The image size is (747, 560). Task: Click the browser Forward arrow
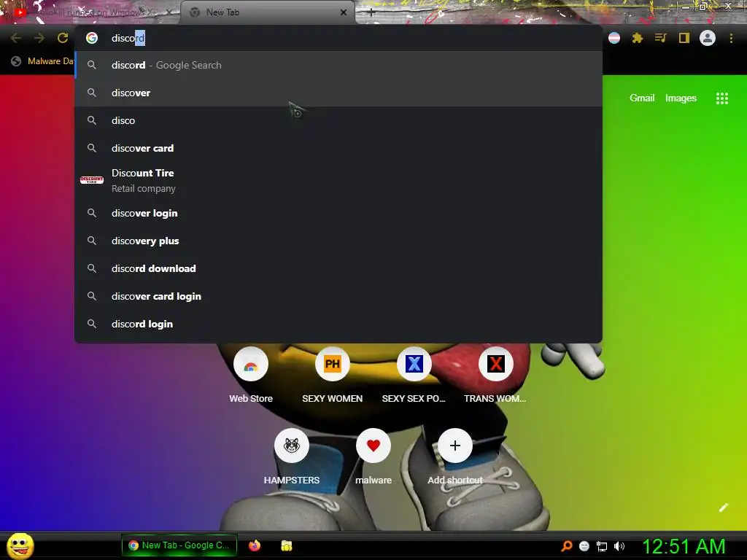click(x=39, y=38)
